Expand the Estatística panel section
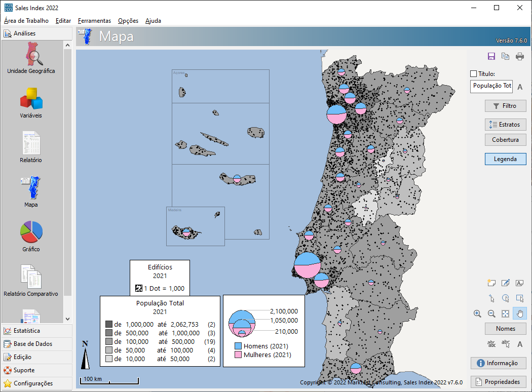The width and height of the screenshot is (532, 392). 33,331
